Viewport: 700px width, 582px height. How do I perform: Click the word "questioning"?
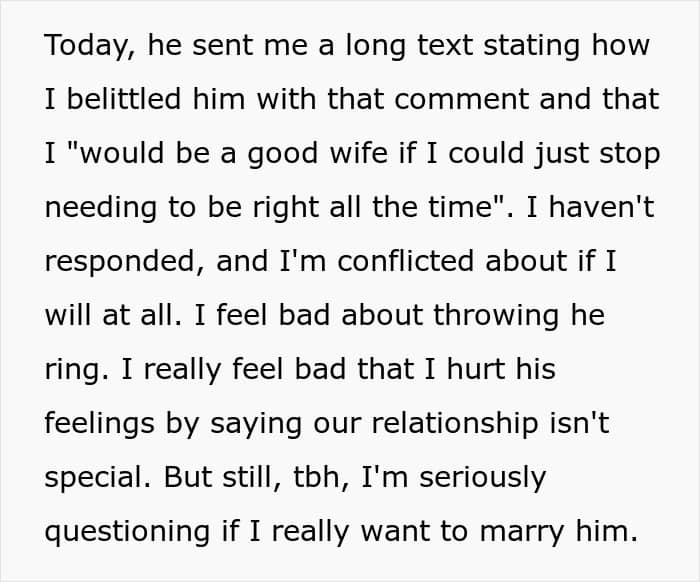tap(127, 532)
